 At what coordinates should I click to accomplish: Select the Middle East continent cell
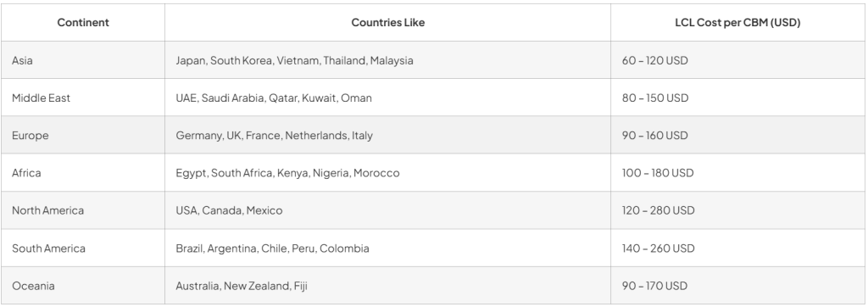[x=83, y=98]
